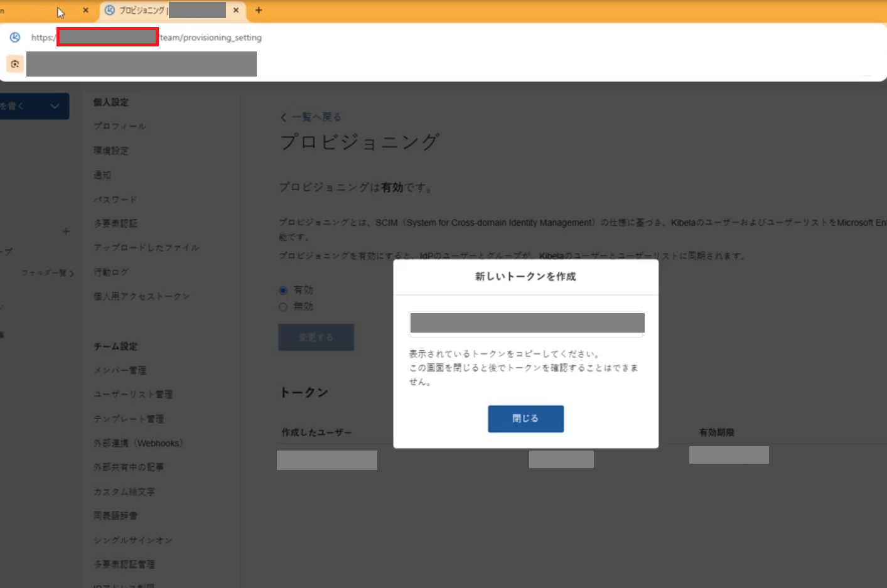
Task: View the 行動ログ page
Action: coord(111,272)
